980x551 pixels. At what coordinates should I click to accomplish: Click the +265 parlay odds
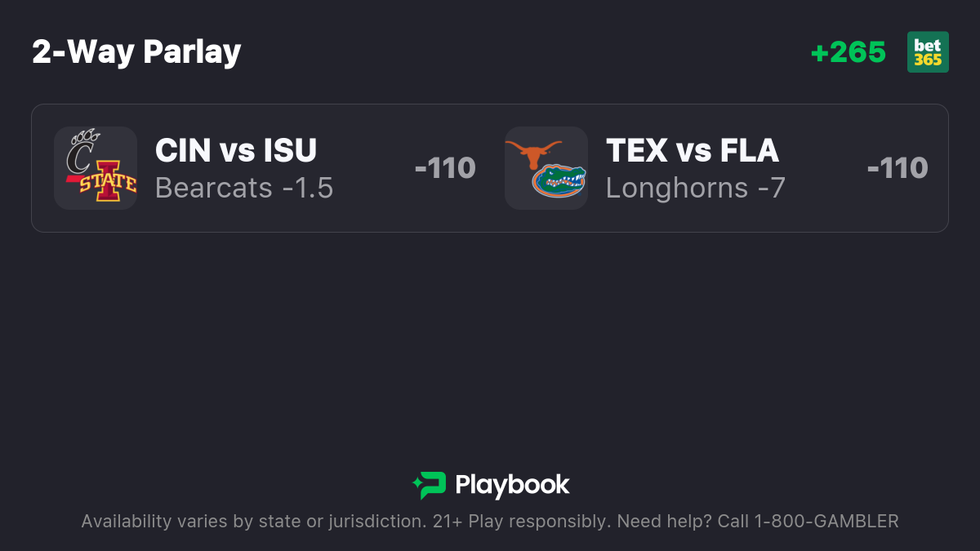pos(848,52)
